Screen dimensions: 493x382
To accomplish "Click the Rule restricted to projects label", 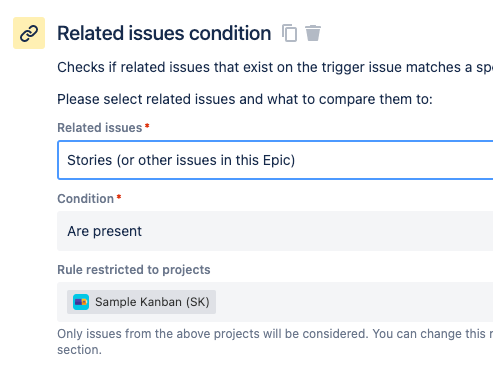I will 134,270.
